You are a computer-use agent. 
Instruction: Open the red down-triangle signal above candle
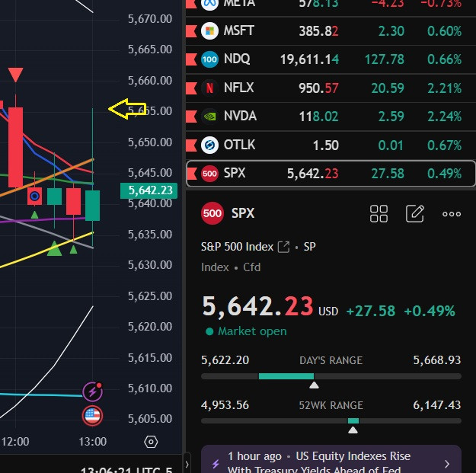click(15, 75)
